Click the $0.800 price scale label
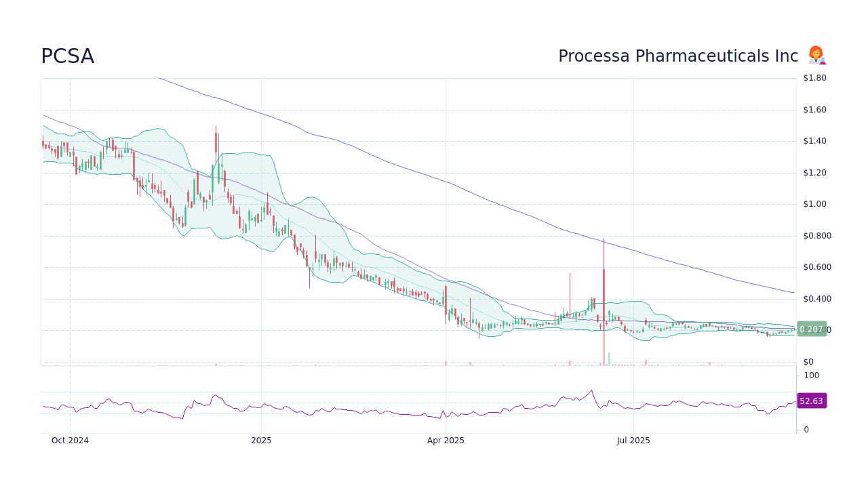The image size is (868, 488). [x=816, y=235]
